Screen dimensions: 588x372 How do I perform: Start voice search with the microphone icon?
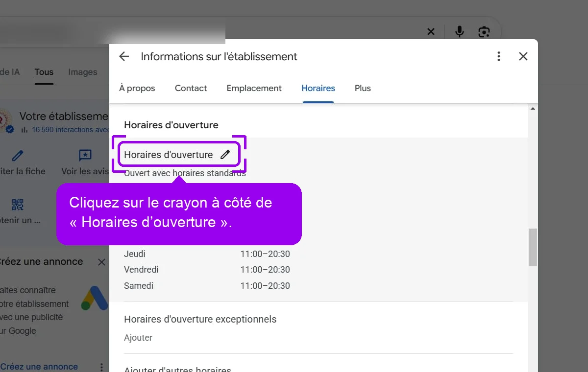459,32
